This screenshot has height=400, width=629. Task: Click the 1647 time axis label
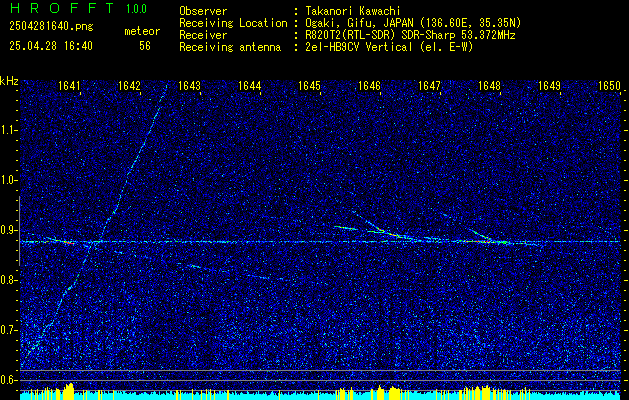coord(429,86)
